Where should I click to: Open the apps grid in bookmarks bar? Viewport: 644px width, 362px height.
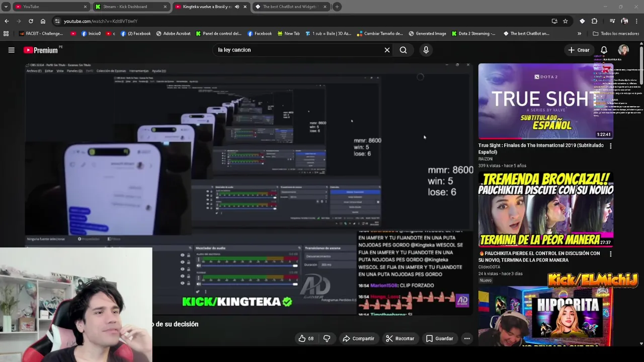[x=6, y=34]
